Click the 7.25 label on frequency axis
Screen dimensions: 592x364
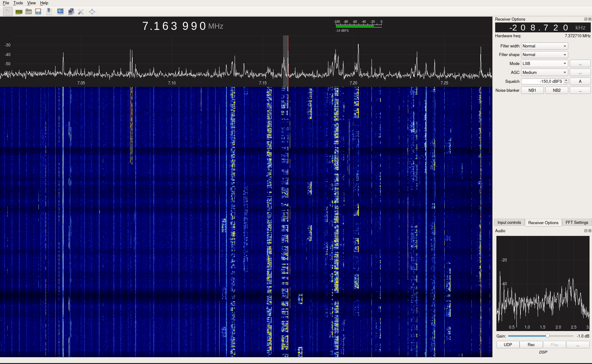pyautogui.click(x=444, y=83)
